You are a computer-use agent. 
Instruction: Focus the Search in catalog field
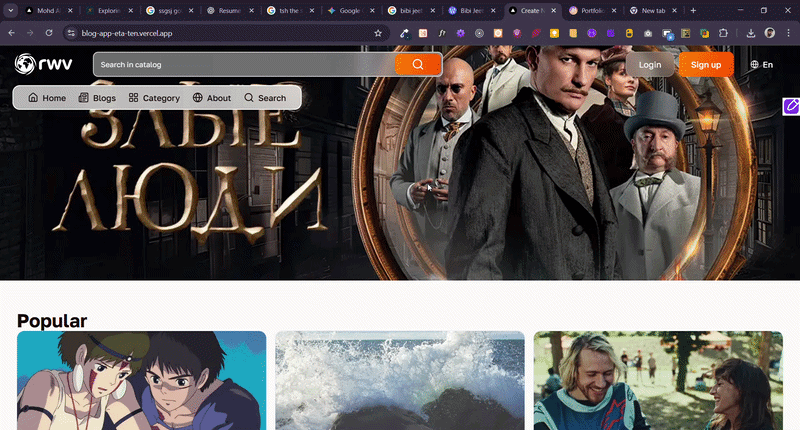(244, 65)
